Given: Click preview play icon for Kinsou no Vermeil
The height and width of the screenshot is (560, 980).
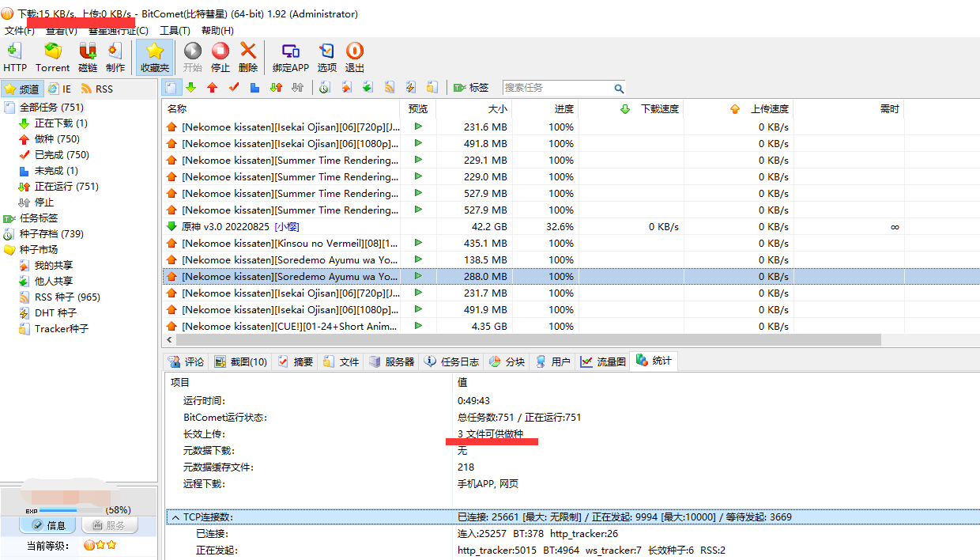Looking at the screenshot, I should [418, 243].
